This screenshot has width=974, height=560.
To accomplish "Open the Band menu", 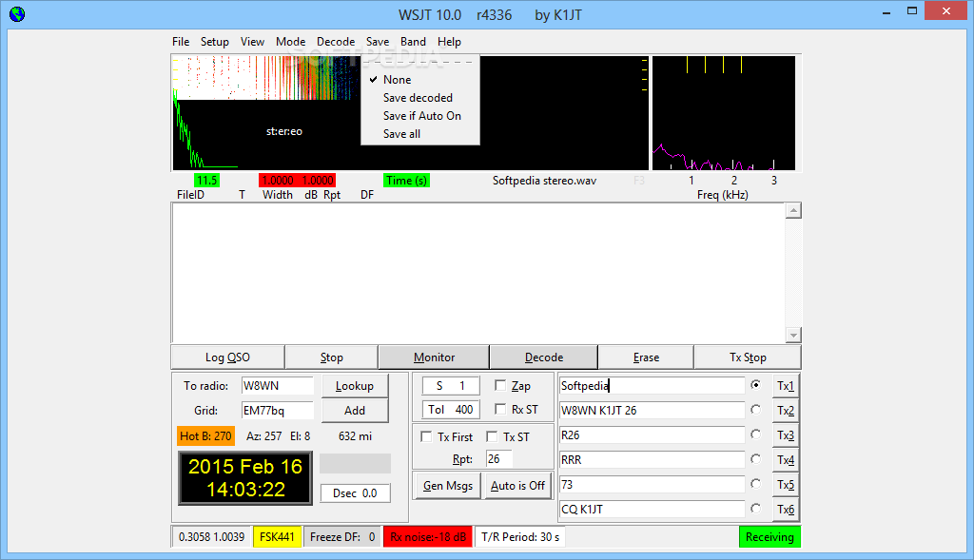I will pyautogui.click(x=413, y=42).
